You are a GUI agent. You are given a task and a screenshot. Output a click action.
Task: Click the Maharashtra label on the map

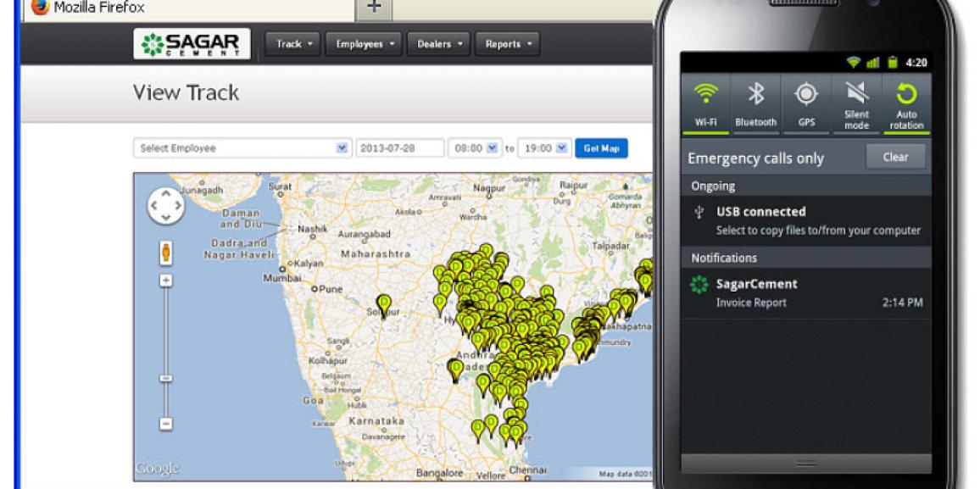[x=376, y=254]
